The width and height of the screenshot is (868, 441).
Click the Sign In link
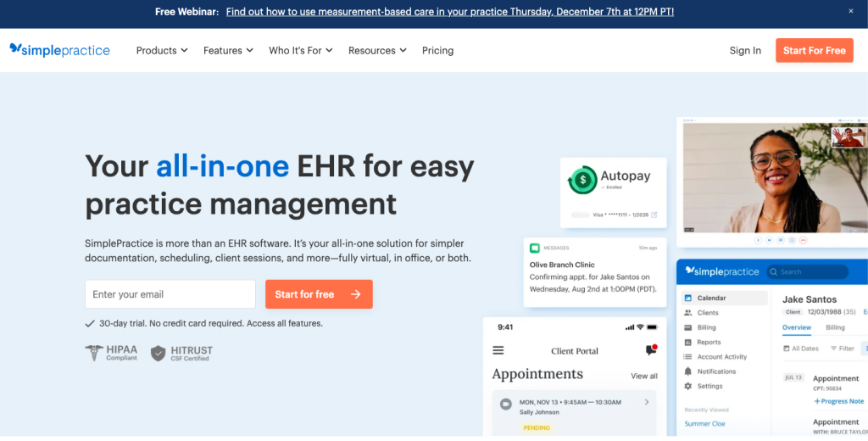(745, 50)
